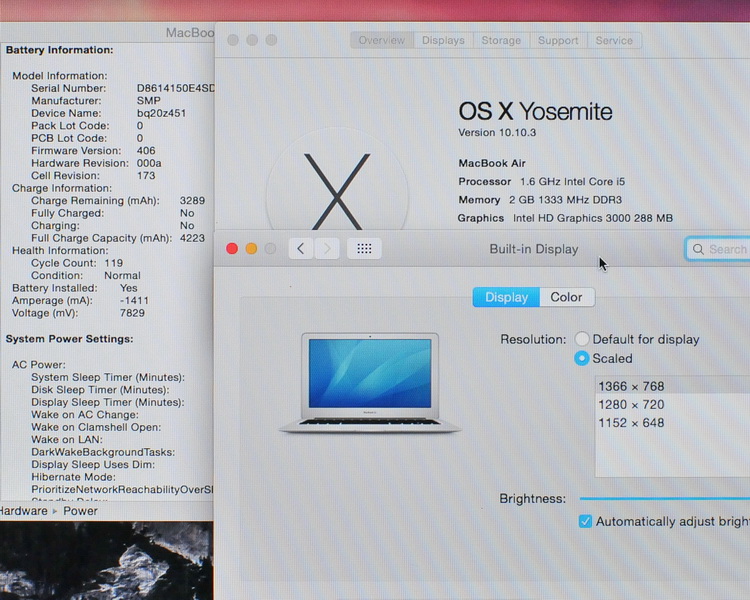This screenshot has height=600, width=750.
Task: Click Power in the path bar
Action: coord(80,511)
